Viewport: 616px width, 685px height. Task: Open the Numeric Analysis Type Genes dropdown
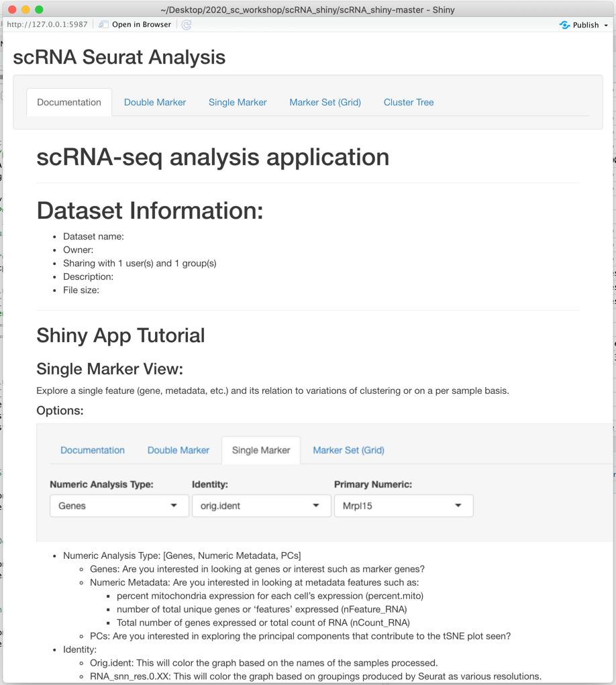[x=119, y=506]
